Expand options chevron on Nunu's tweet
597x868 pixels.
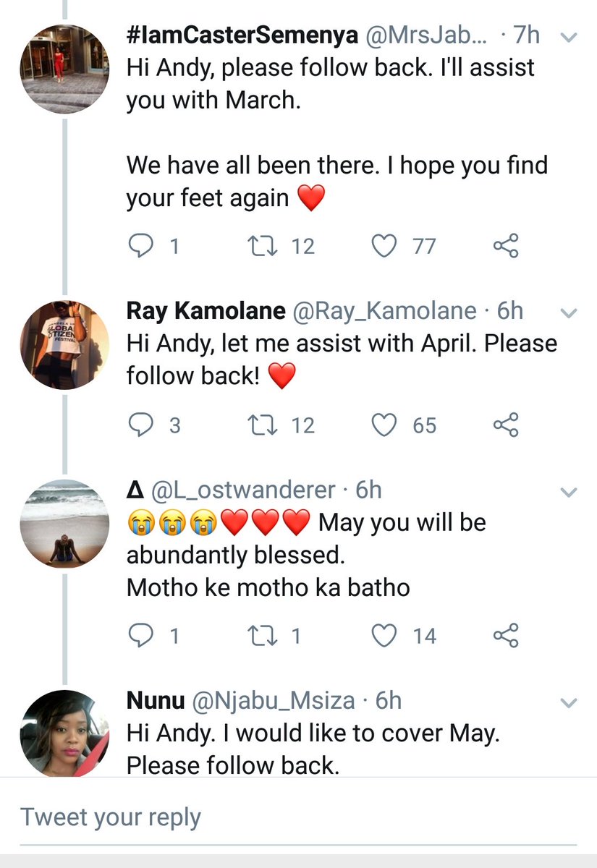(x=569, y=702)
